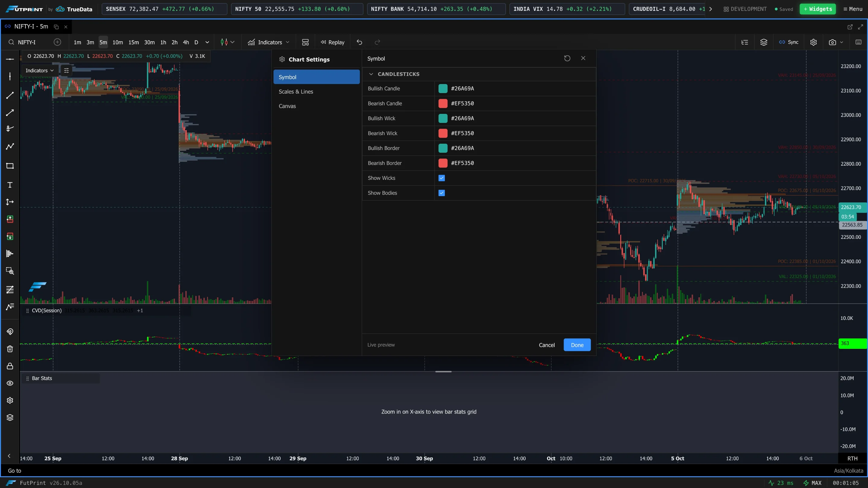868x488 pixels.
Task: Click the layers icon in top toolbar
Action: pos(764,42)
